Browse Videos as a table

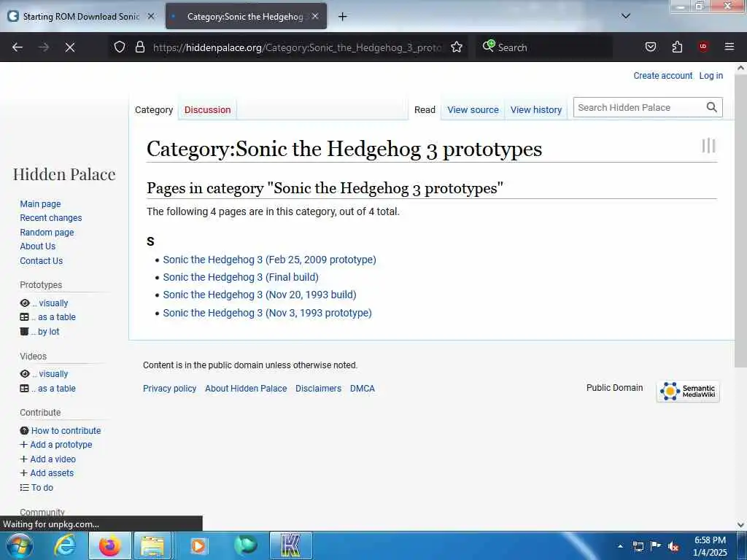tap(53, 389)
